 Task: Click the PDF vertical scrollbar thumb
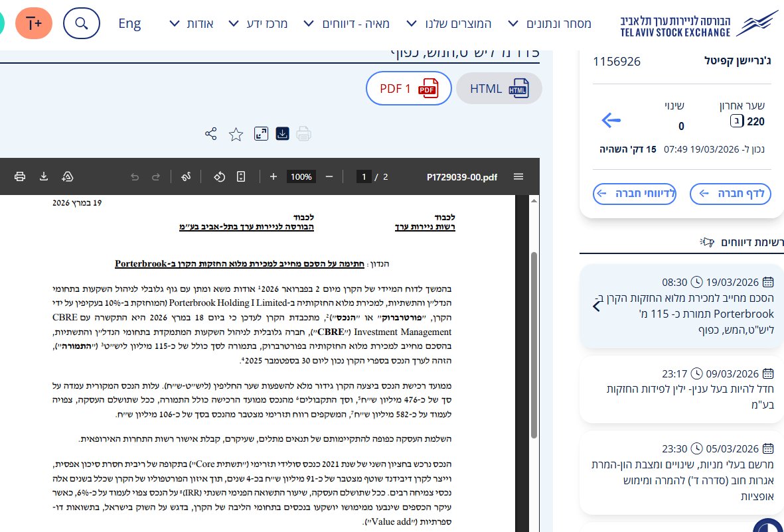pyautogui.click(x=534, y=345)
